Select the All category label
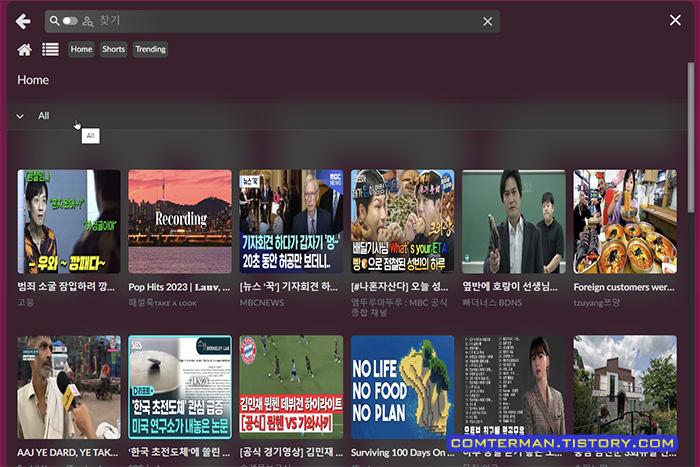Viewport: 700px width, 467px height. coord(43,116)
